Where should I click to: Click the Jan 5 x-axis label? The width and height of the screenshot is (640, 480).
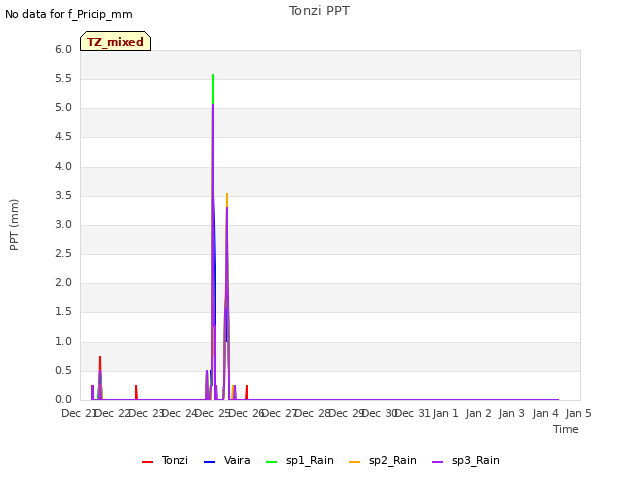[x=578, y=413]
